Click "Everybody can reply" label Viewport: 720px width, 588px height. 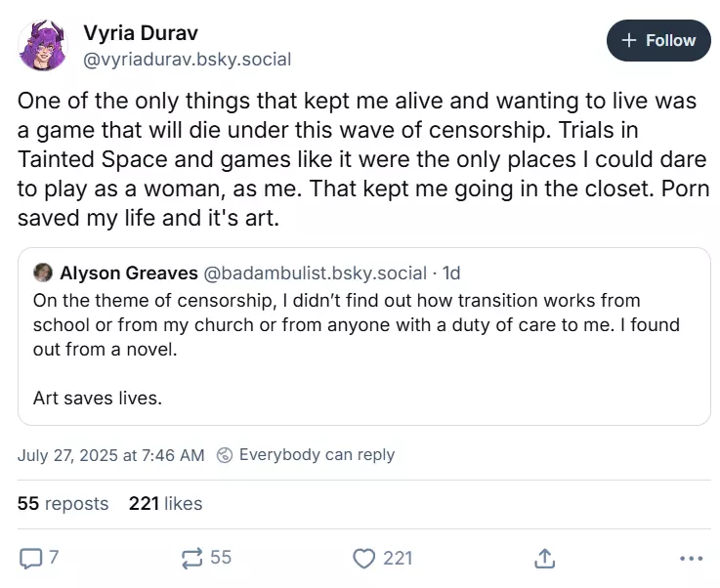coord(317,454)
